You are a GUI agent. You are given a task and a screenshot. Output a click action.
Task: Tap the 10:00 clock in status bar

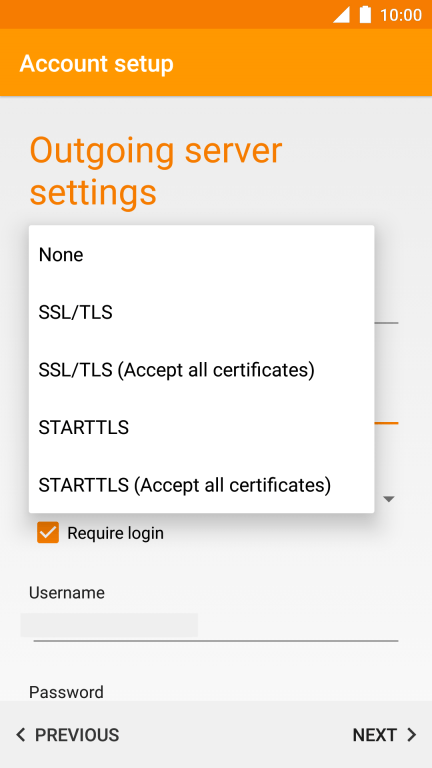tap(401, 15)
